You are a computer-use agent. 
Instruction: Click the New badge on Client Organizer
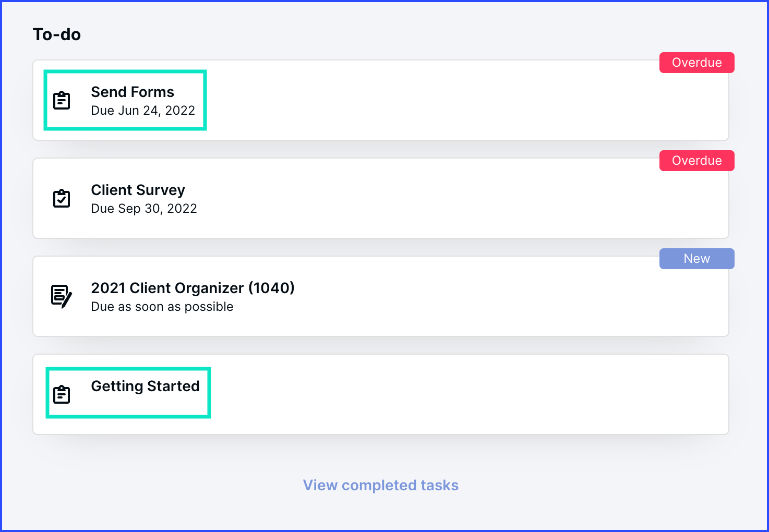click(x=696, y=259)
